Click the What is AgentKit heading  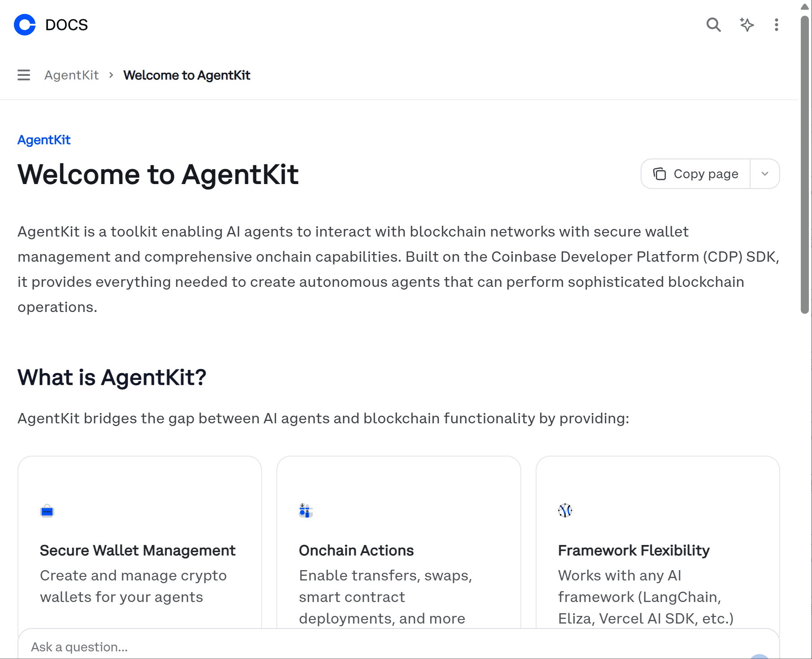point(111,377)
